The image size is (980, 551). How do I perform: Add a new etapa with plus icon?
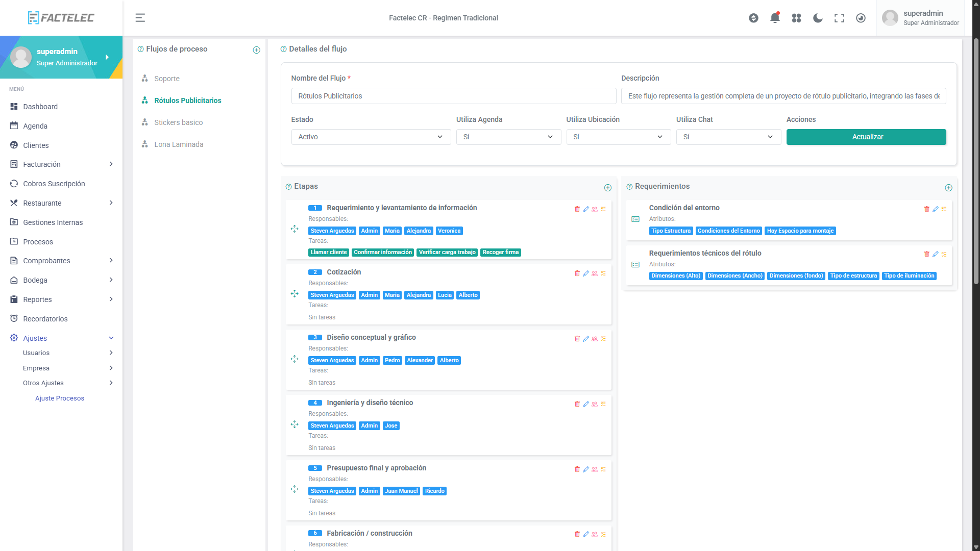(x=607, y=188)
